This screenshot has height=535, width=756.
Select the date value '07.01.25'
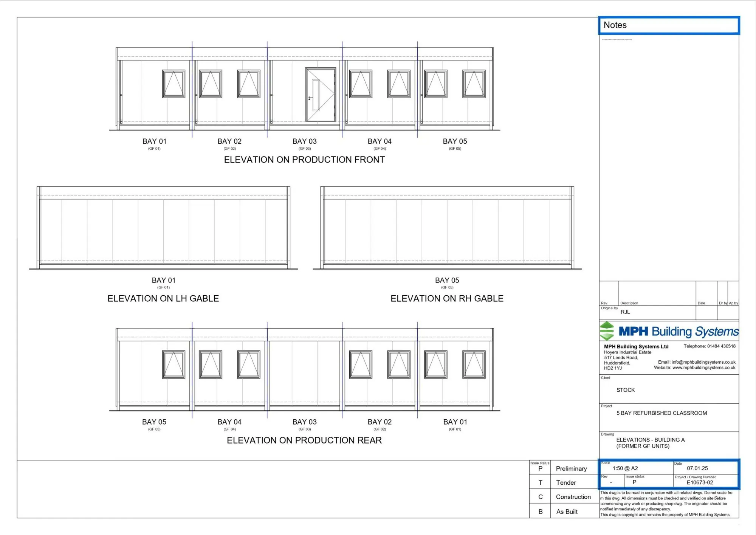click(697, 468)
